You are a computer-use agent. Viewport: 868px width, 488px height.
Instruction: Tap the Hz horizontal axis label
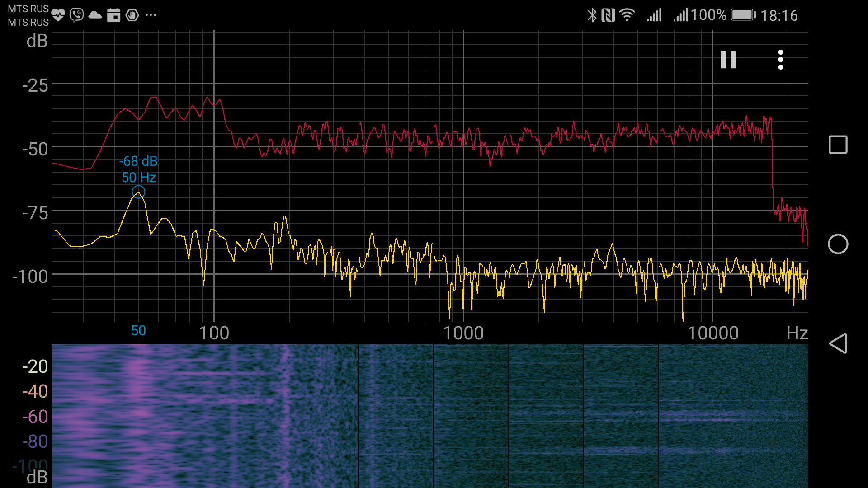pos(797,333)
